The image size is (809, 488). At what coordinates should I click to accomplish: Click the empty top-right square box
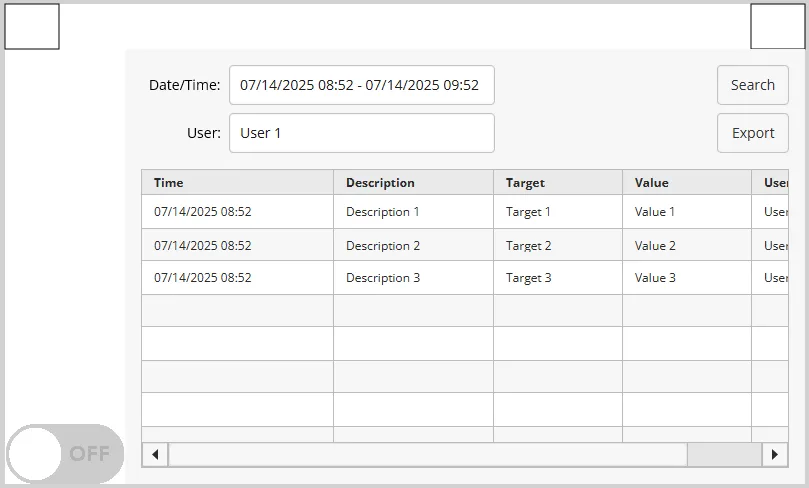click(777, 27)
